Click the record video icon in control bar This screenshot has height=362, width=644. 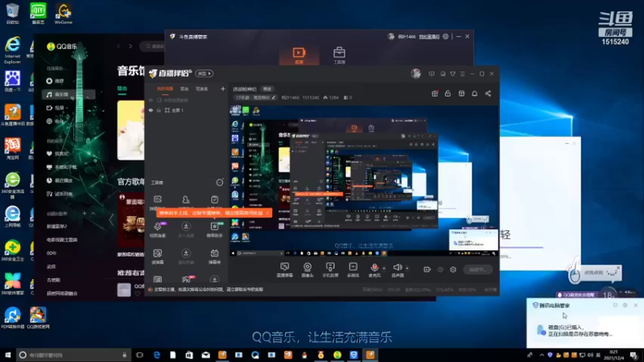tap(427, 269)
